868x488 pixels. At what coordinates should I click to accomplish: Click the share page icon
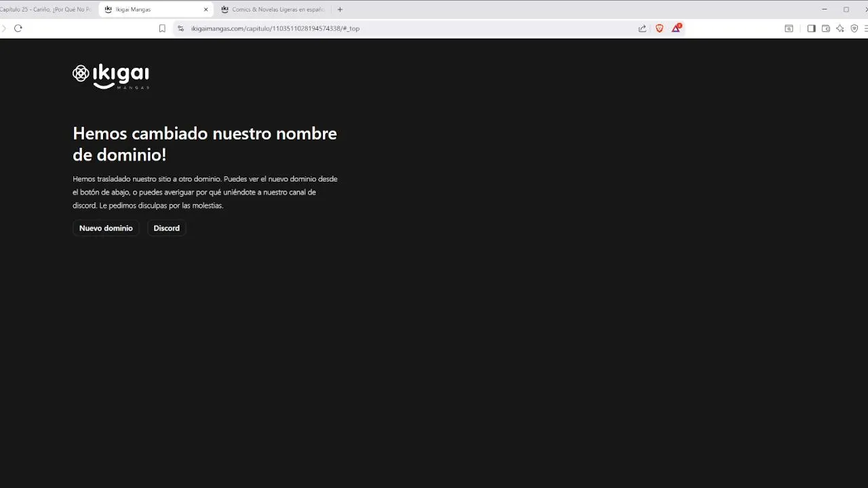click(x=642, y=28)
